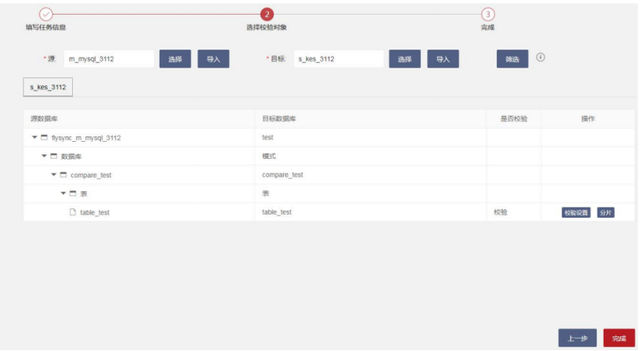Screen dimensions: 644x351
Task: Click folder icon of flysync_m_mysql_3112 node
Action: click(x=44, y=137)
